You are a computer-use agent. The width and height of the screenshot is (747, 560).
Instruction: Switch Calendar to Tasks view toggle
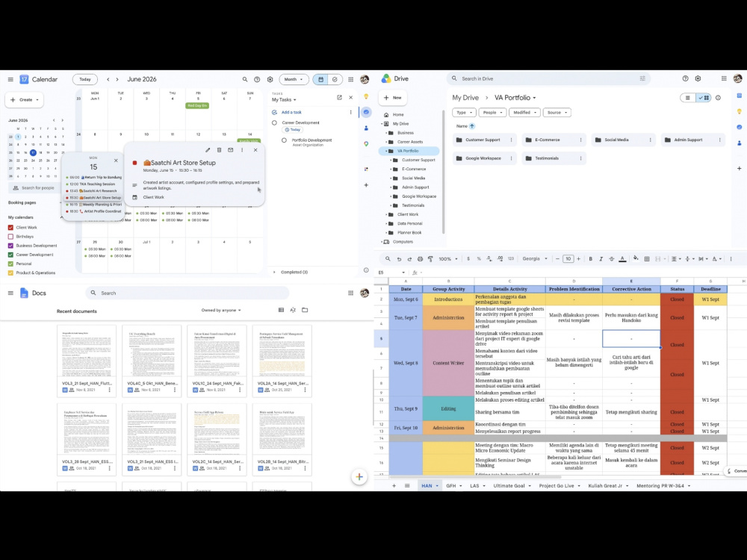coord(335,80)
